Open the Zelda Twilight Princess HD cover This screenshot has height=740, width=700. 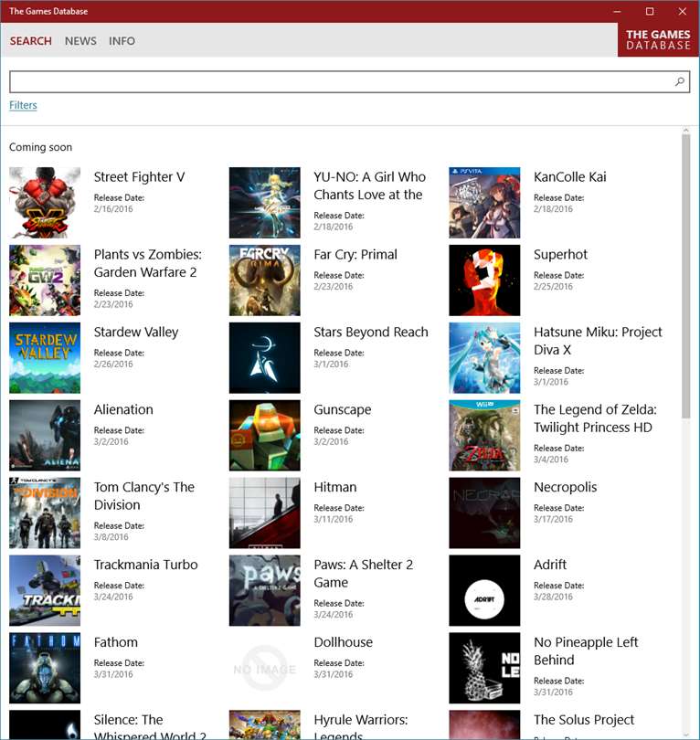pos(484,435)
